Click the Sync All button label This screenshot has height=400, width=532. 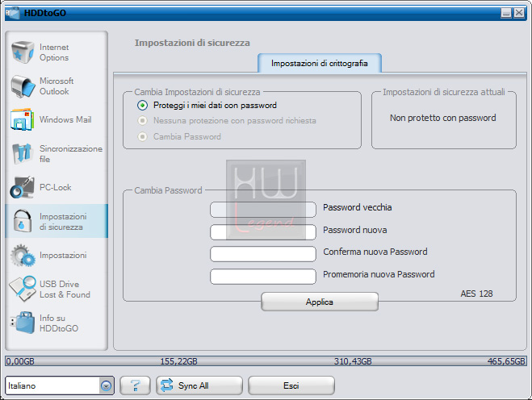tap(194, 385)
